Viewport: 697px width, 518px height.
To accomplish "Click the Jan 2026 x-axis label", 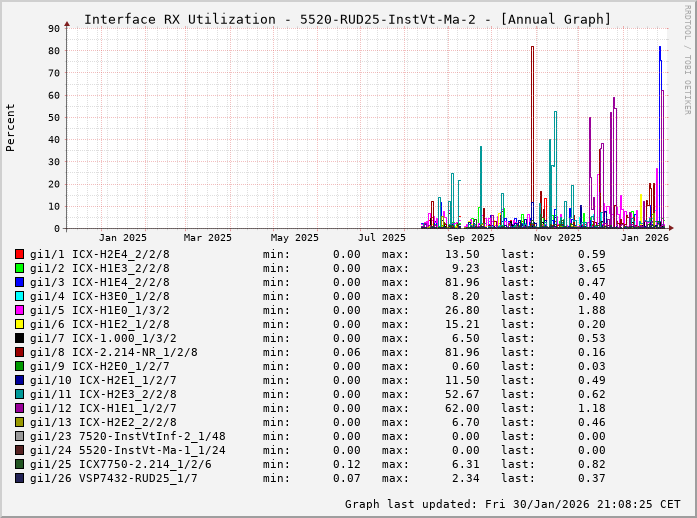I will tap(645, 237).
